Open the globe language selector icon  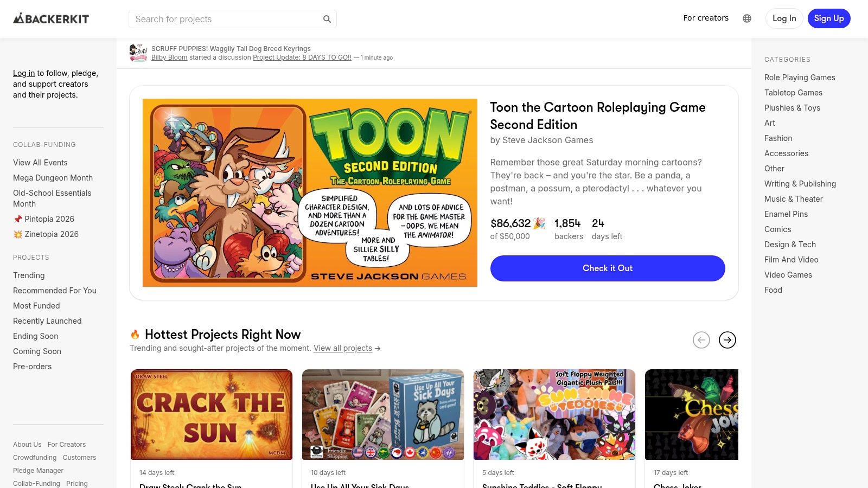coord(747,18)
